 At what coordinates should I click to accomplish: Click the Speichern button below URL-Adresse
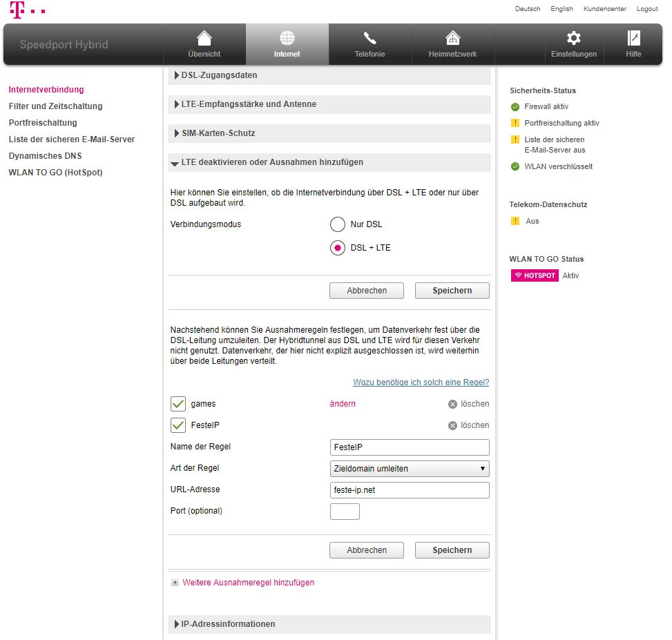point(452,550)
